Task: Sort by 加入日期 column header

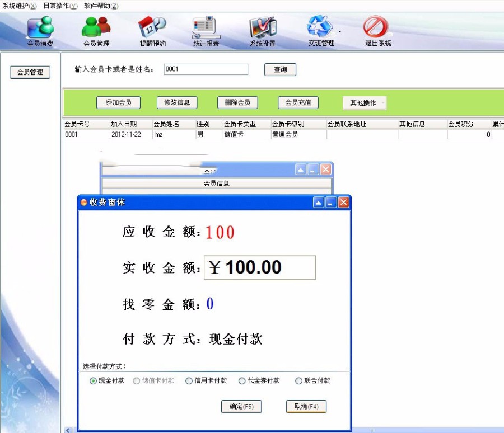Action: click(x=130, y=124)
